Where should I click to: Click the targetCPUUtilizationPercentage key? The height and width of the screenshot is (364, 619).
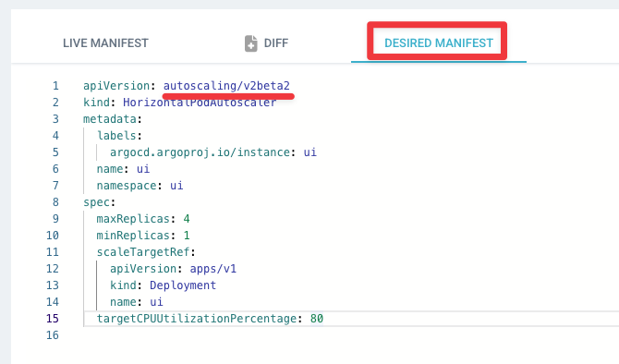(x=197, y=319)
